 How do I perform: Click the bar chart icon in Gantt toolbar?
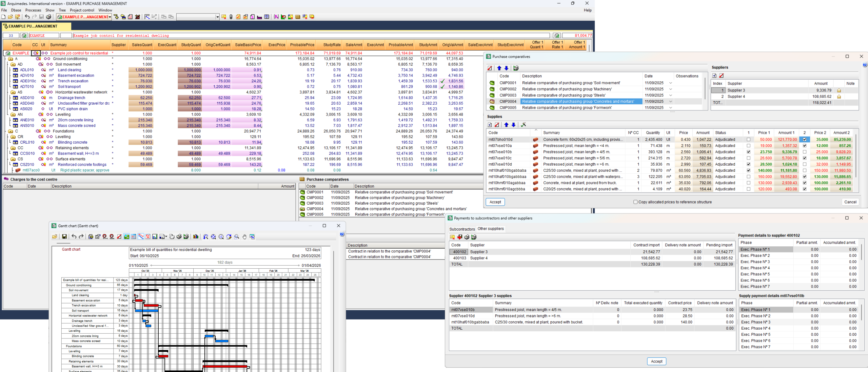point(196,236)
